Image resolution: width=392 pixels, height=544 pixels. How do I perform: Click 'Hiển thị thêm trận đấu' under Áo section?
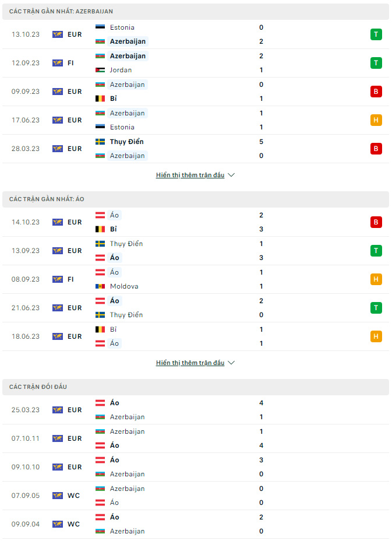click(190, 363)
